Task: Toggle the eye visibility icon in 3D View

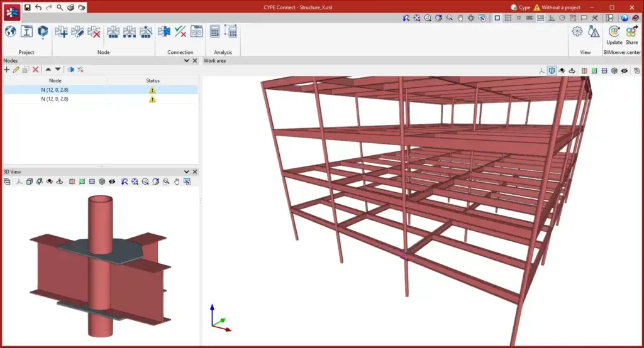Action: point(112,182)
